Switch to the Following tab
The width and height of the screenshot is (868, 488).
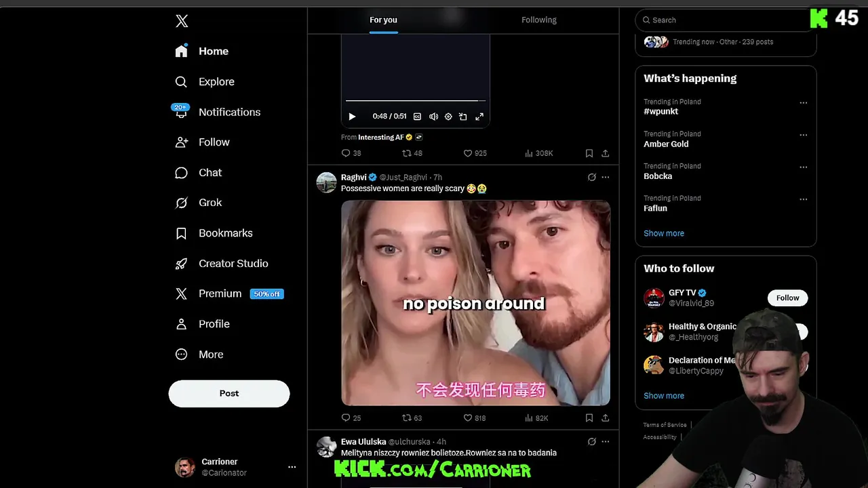coord(539,20)
